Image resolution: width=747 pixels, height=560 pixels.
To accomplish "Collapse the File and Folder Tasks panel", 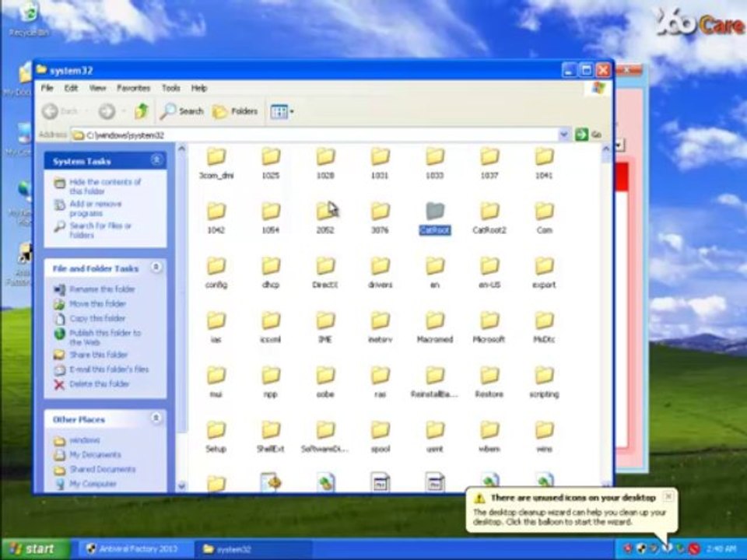I will click(156, 268).
